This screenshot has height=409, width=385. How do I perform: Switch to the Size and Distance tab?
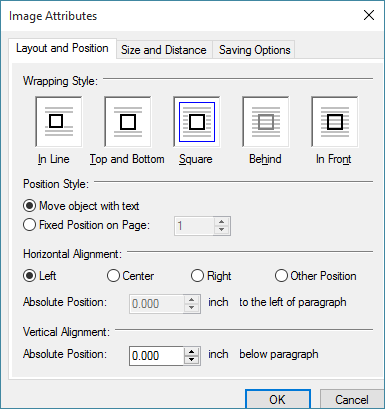click(x=164, y=50)
